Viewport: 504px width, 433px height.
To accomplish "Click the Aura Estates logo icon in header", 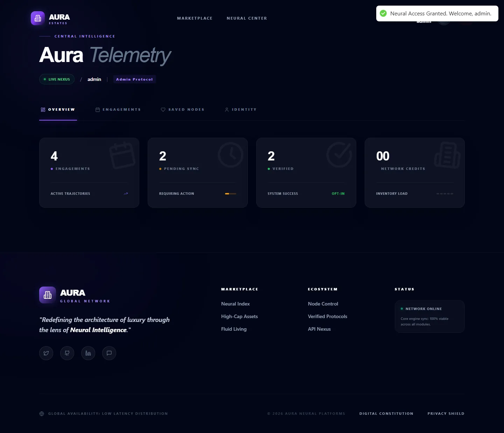I will click(x=38, y=18).
